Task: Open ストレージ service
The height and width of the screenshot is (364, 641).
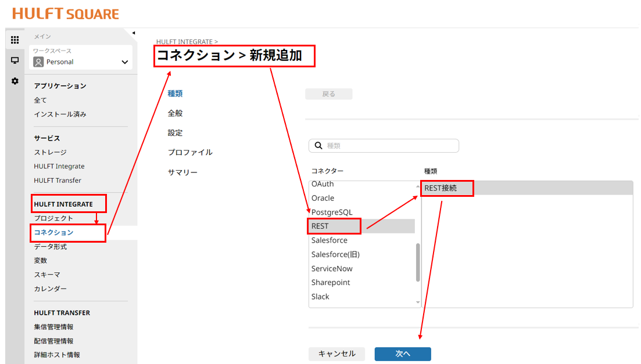Action: (51, 152)
